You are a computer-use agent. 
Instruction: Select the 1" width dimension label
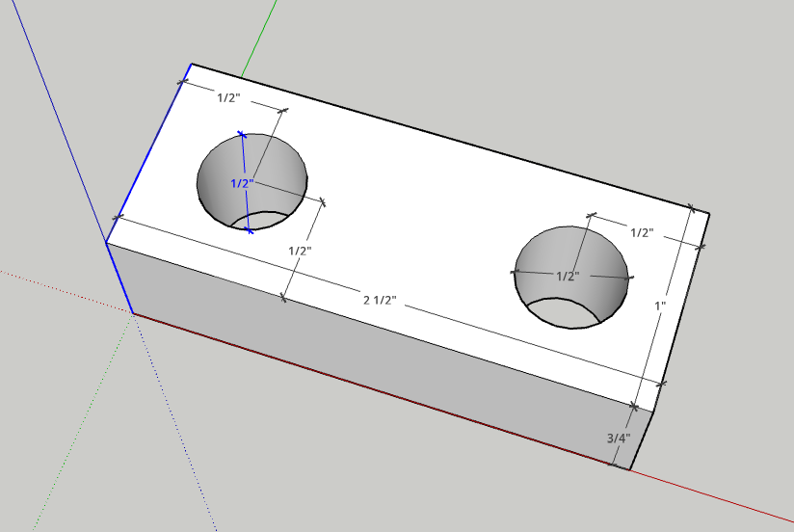[x=660, y=306]
